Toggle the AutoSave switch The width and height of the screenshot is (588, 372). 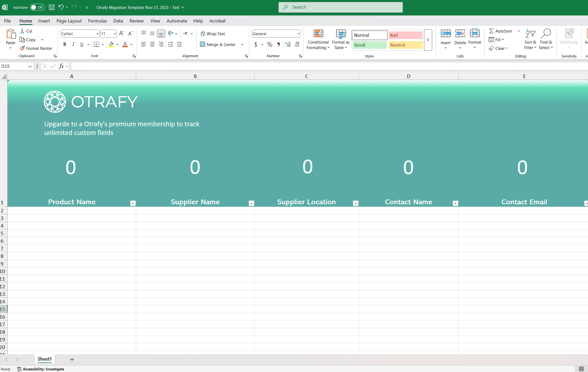37,7
